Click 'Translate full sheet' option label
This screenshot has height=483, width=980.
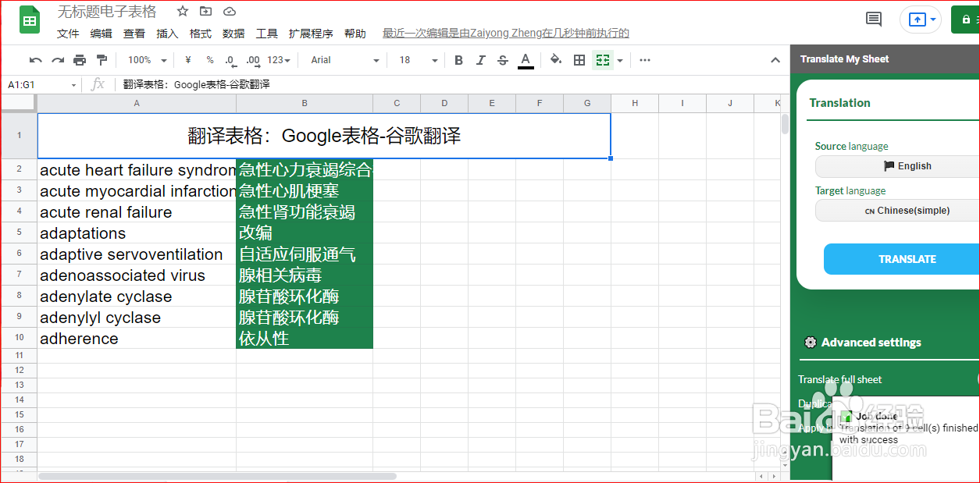point(840,379)
